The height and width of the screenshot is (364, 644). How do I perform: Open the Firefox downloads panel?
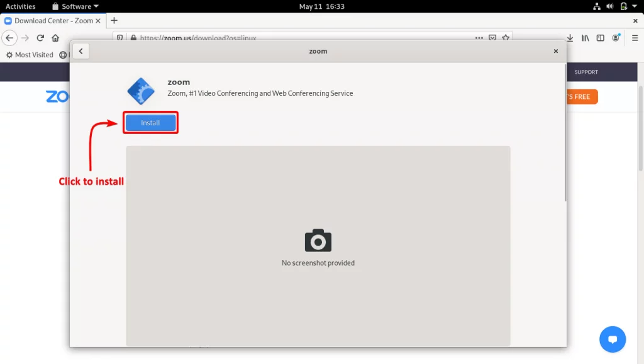pyautogui.click(x=571, y=38)
